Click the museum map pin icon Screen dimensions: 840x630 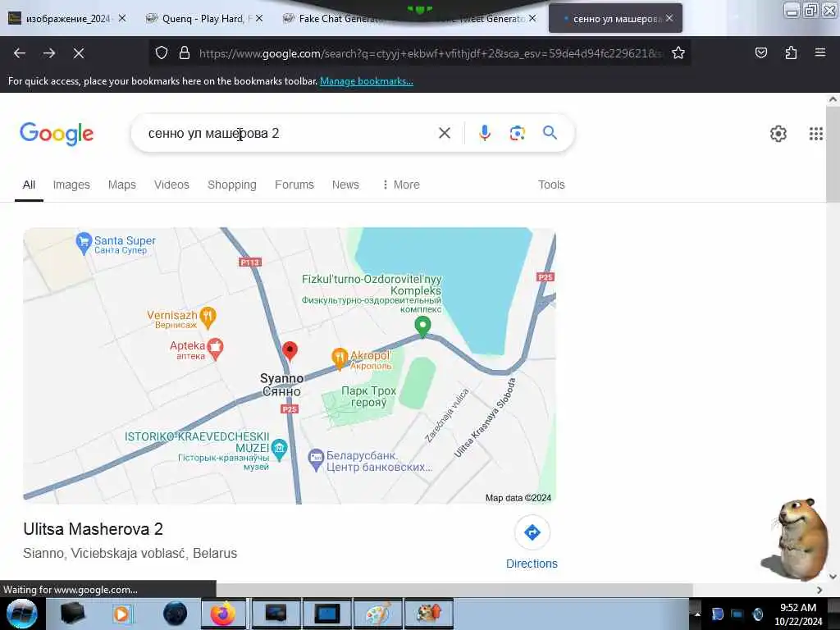pyautogui.click(x=279, y=450)
